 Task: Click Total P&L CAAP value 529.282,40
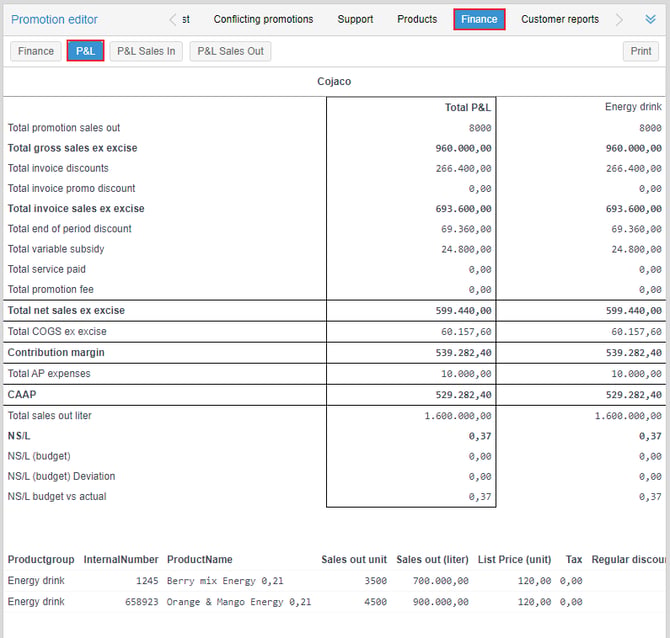pyautogui.click(x=463, y=395)
